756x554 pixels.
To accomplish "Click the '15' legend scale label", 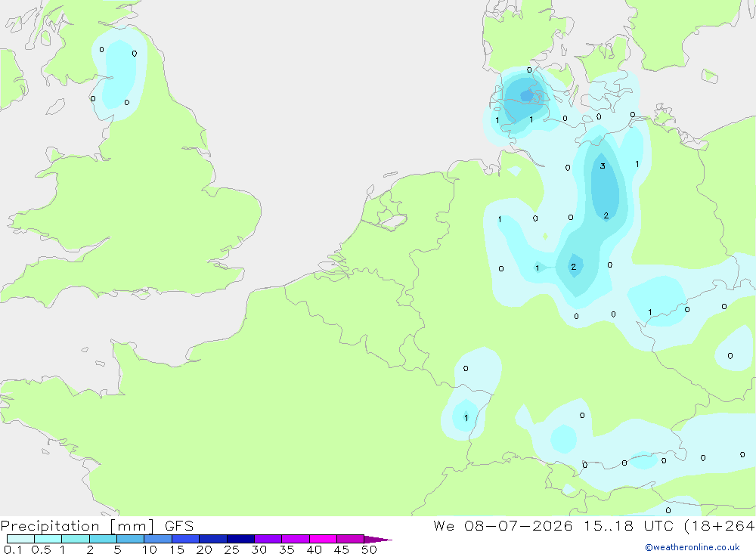I will pos(177,549).
